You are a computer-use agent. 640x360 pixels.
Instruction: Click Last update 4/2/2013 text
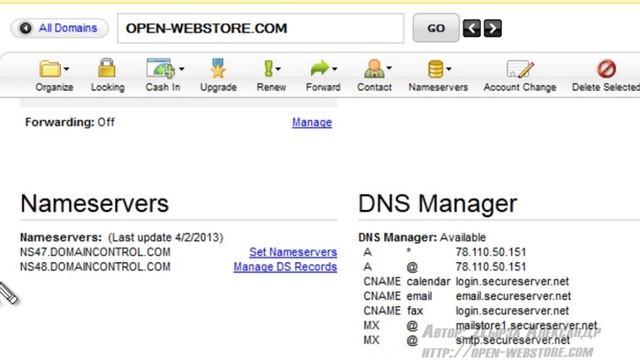point(166,238)
